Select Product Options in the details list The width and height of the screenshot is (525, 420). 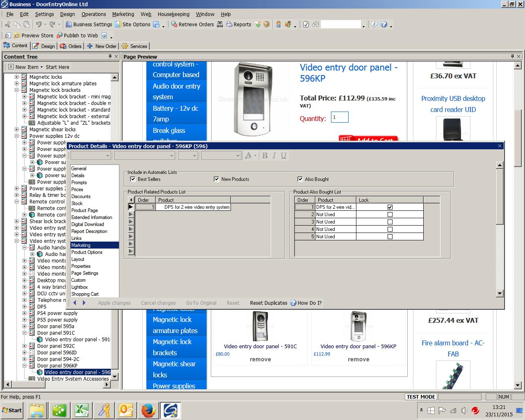(87, 252)
